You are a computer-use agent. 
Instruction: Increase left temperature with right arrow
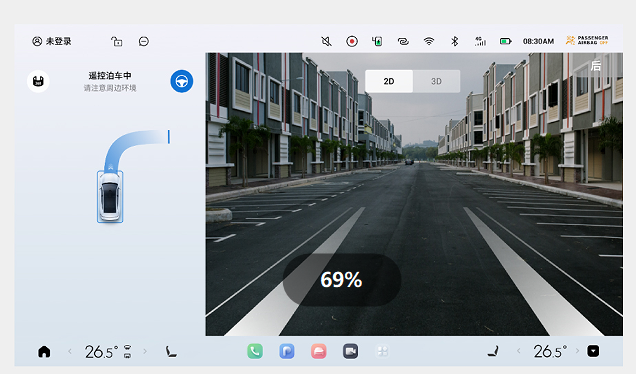point(145,351)
